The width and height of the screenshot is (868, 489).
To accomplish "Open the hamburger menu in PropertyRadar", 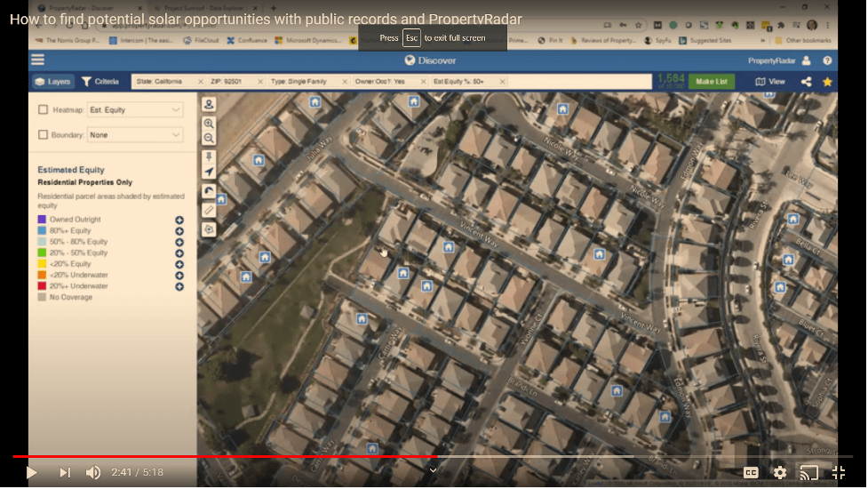I will tap(37, 60).
